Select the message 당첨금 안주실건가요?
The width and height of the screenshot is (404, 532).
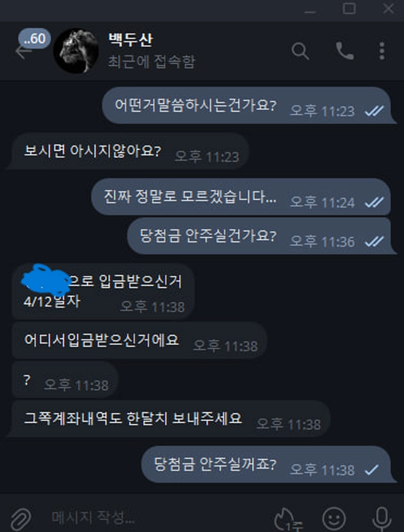261,236
